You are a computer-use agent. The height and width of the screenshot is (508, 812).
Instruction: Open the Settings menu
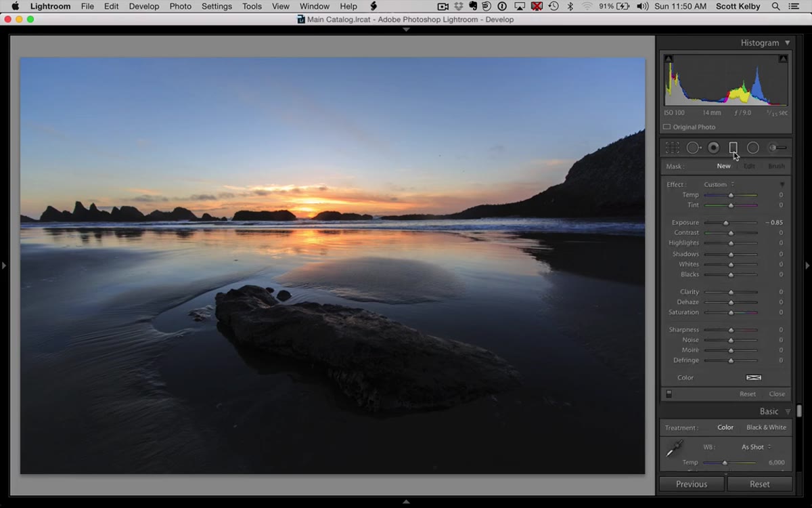(217, 6)
